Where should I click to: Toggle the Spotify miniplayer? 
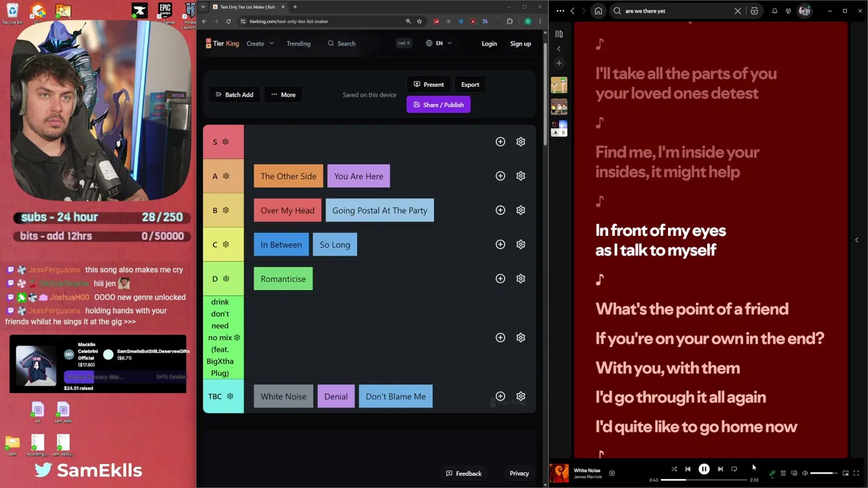tap(846, 473)
